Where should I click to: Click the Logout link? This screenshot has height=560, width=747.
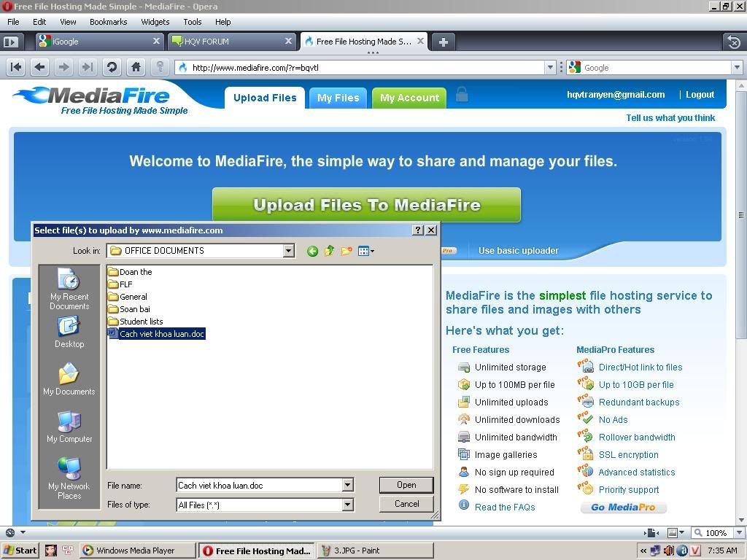700,95
